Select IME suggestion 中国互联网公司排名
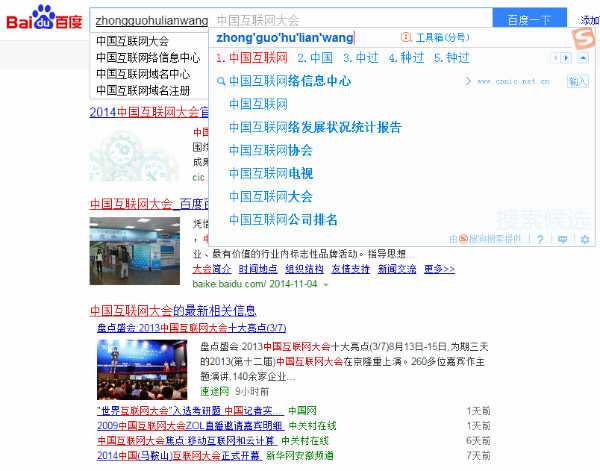The width and height of the screenshot is (600, 471). tap(283, 220)
